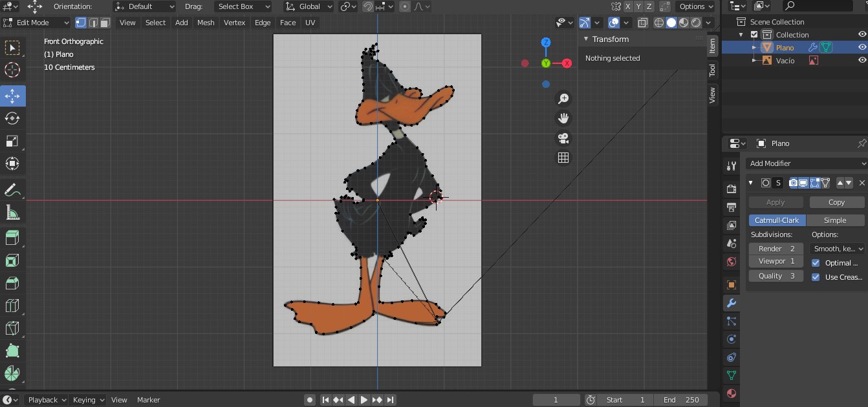Switch to edge select mode

92,23
